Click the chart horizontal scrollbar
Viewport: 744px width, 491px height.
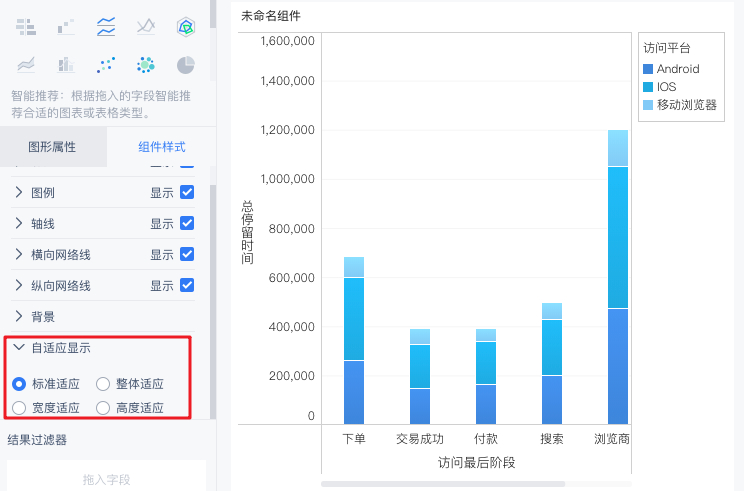(443, 484)
